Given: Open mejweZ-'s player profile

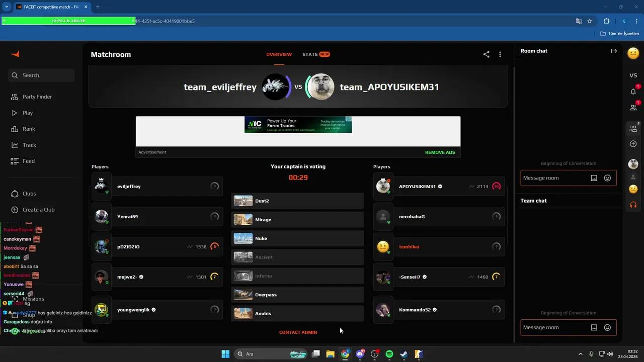Looking at the screenshot, I should 127,277.
